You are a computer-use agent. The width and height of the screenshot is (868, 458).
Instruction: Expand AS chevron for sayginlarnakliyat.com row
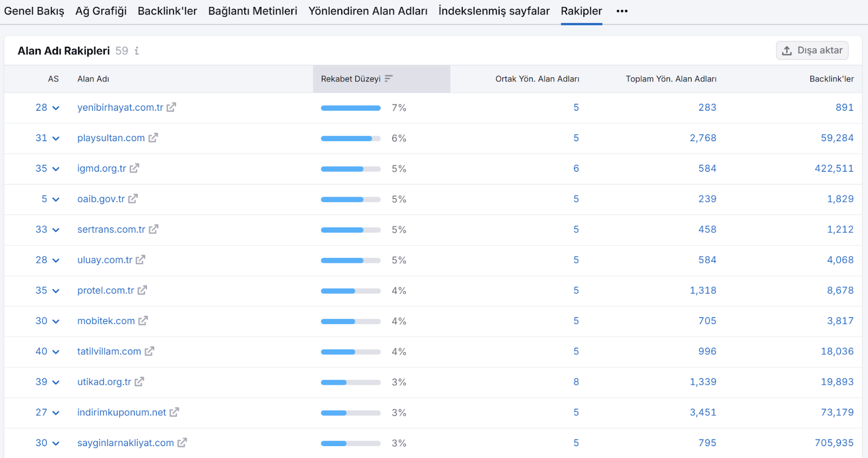pos(55,443)
